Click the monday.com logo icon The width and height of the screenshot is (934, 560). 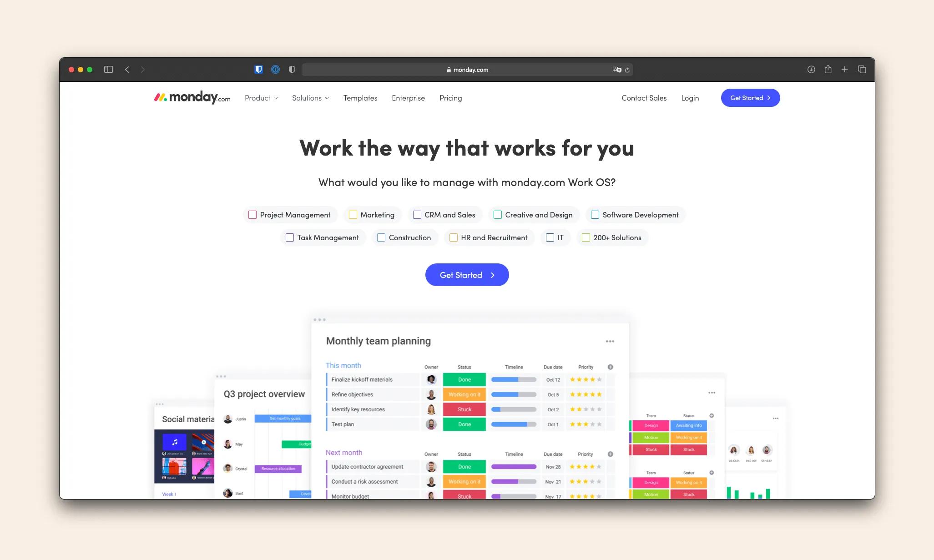click(162, 98)
